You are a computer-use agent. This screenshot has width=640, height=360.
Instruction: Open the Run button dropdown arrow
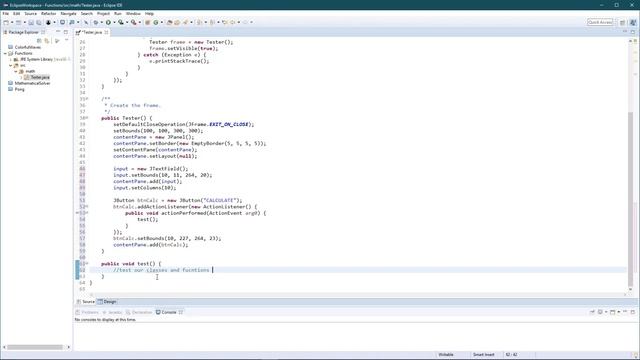(x=114, y=22)
